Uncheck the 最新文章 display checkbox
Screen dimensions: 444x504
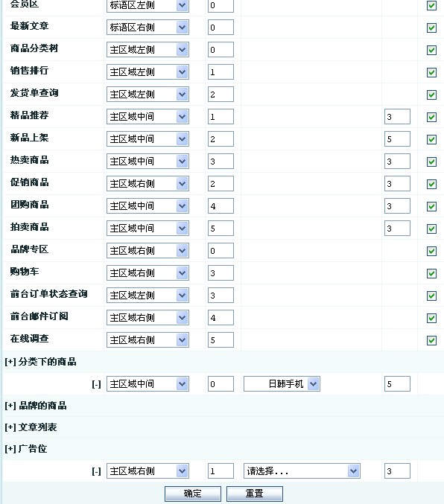[431, 28]
